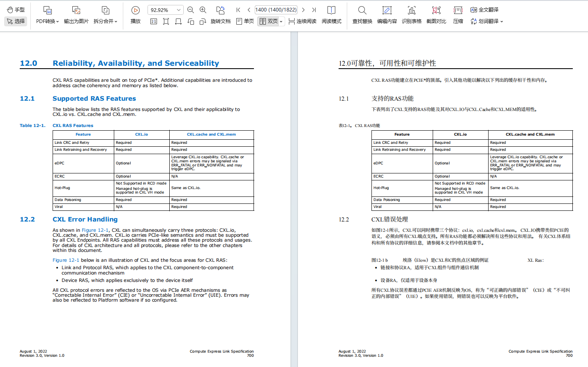The image size is (588, 367).
Task: Switch to 单页 single page view
Action: coord(245,21)
